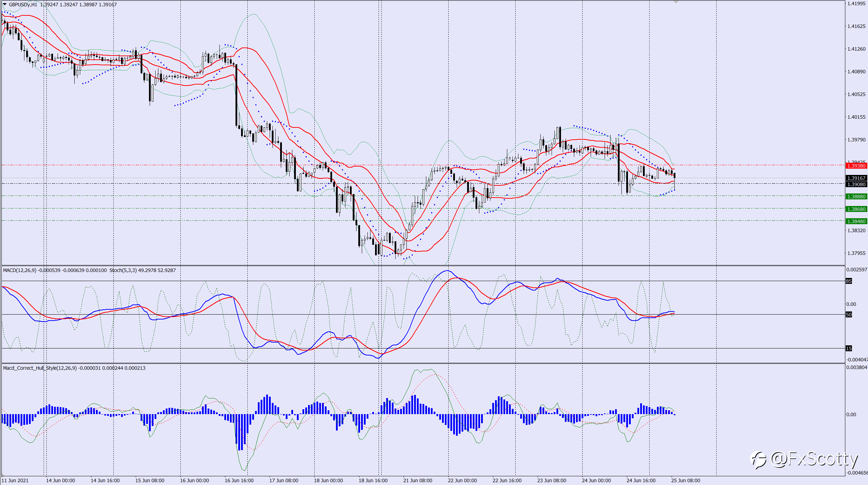This screenshot has height=485, width=868.
Task: Click the current price label 1.39167
Action: (856, 178)
